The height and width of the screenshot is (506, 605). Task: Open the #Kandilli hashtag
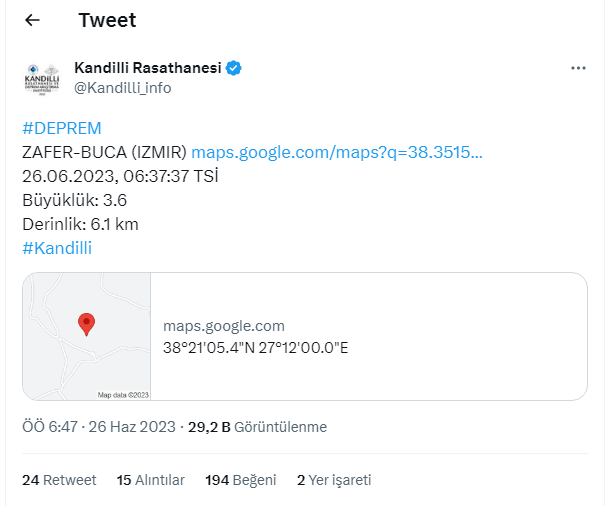coord(57,248)
